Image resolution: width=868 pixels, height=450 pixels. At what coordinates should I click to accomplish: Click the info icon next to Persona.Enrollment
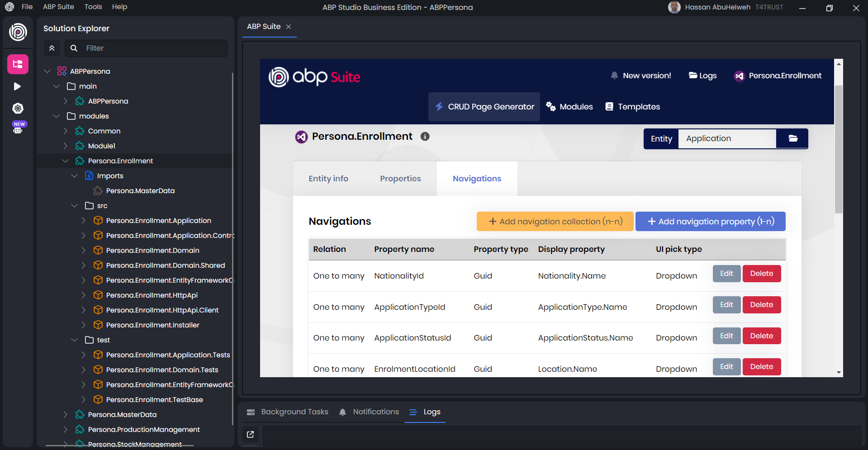coord(425,137)
